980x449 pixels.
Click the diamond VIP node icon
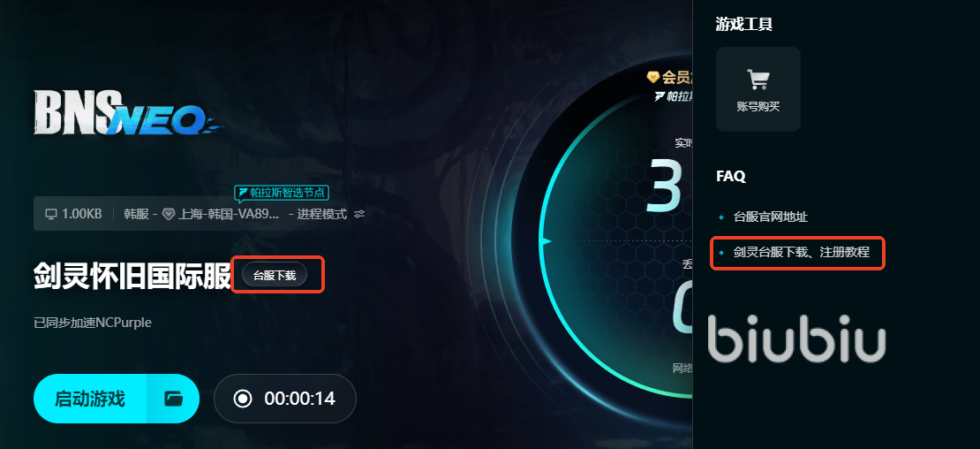pos(168,214)
